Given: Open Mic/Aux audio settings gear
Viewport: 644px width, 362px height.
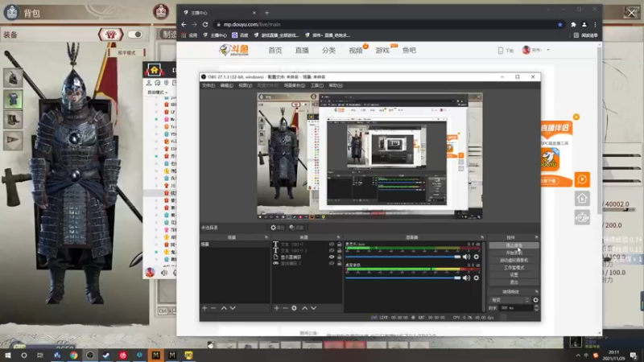Looking at the screenshot, I should coord(477,257).
